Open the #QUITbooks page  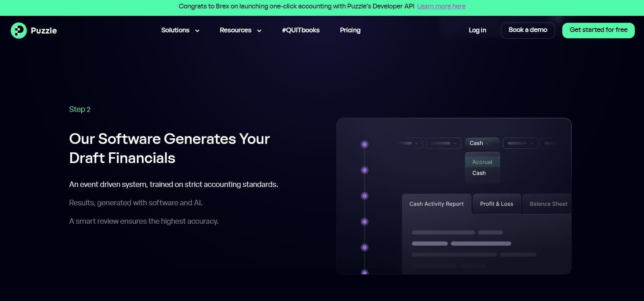click(301, 30)
